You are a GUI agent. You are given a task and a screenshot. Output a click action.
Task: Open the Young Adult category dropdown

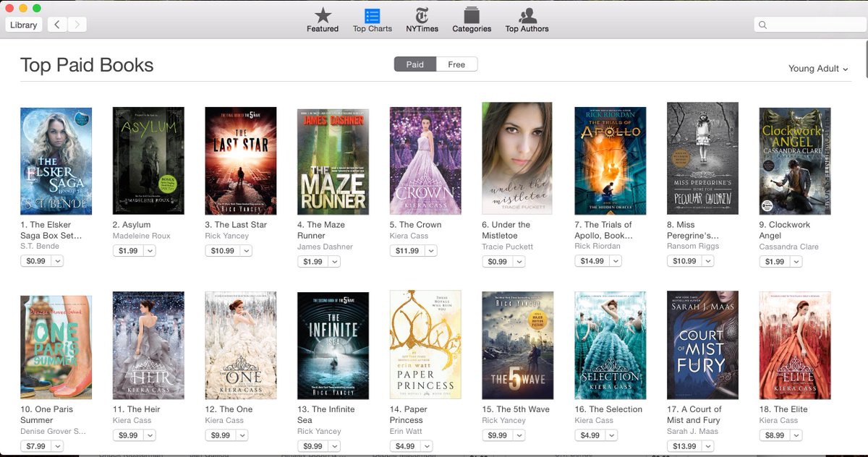coord(818,69)
